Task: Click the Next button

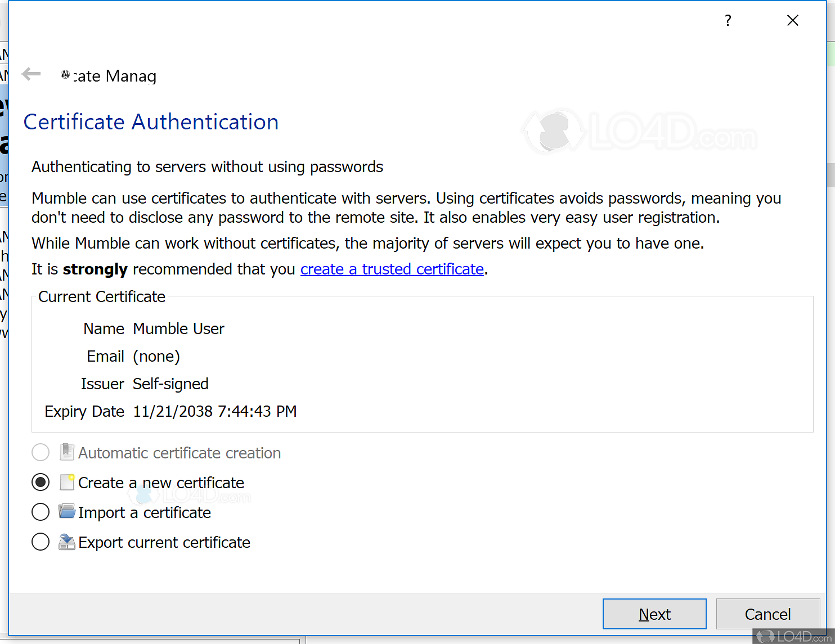Action: pyautogui.click(x=654, y=614)
